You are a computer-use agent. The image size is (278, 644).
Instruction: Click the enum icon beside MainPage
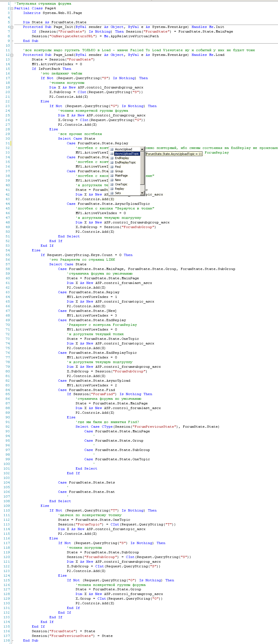(x=112, y=176)
